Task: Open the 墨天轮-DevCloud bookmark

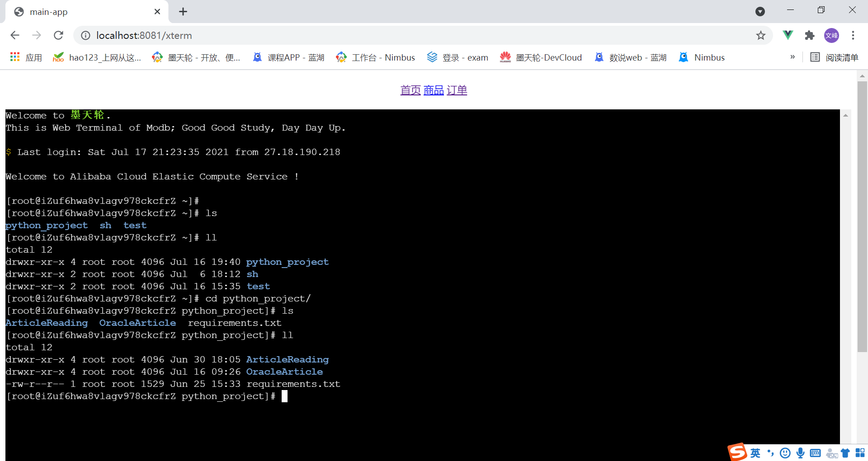Action: coord(541,57)
